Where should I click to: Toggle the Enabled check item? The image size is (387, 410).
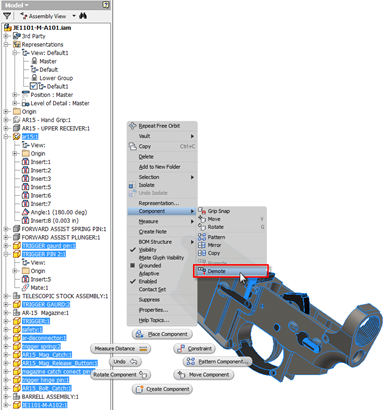(x=162, y=281)
